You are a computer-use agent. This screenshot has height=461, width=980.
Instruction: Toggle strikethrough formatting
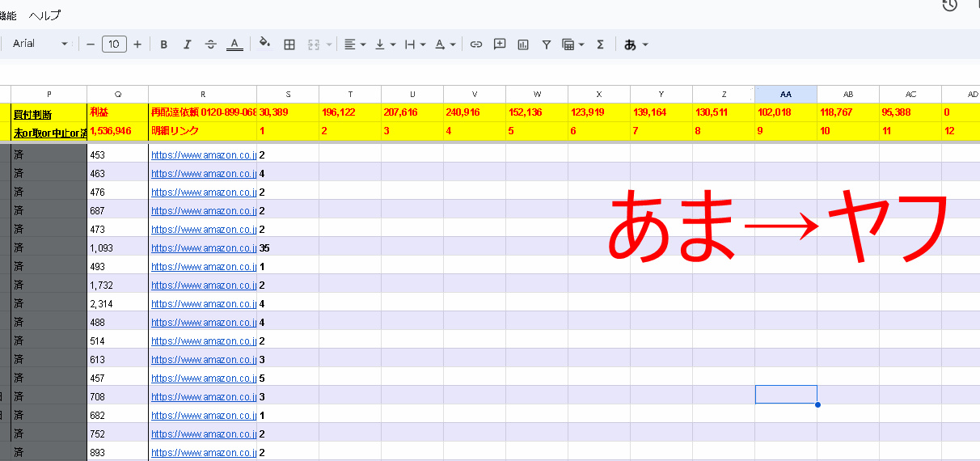pyautogui.click(x=211, y=44)
